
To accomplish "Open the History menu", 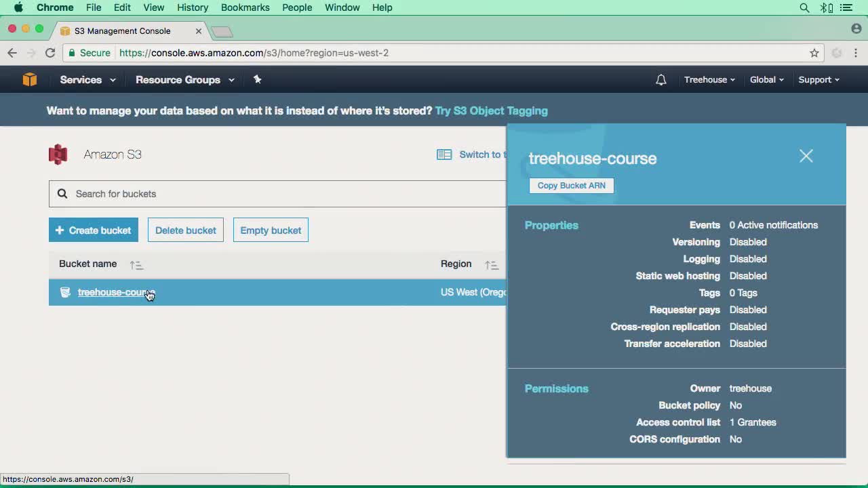I will tap(193, 7).
